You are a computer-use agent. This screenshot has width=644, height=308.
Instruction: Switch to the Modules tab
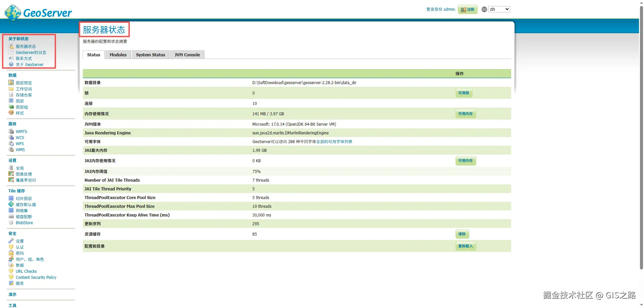coord(118,55)
